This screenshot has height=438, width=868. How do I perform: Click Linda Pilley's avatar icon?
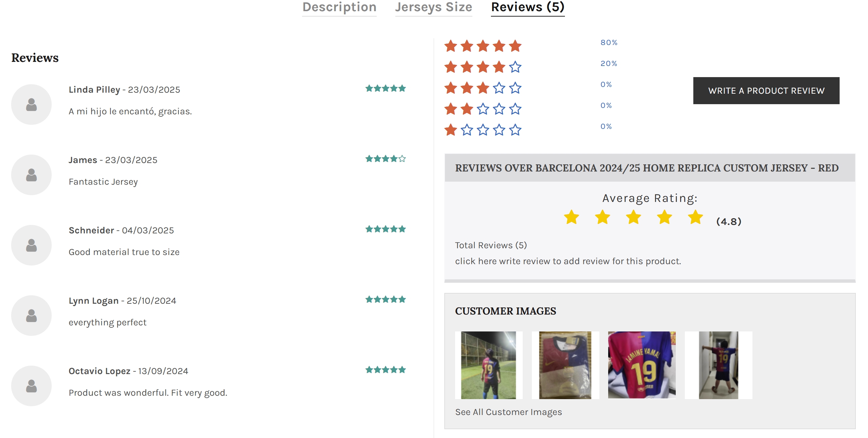31,105
